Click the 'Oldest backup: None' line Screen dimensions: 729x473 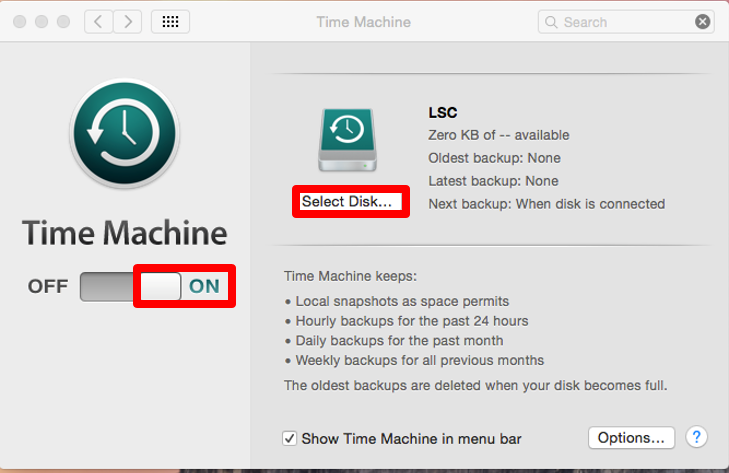pyautogui.click(x=494, y=158)
